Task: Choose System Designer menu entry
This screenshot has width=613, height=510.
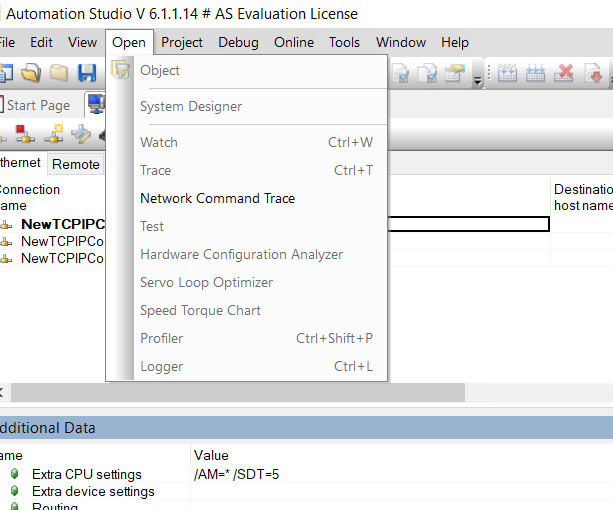Action: pyautogui.click(x=247, y=106)
